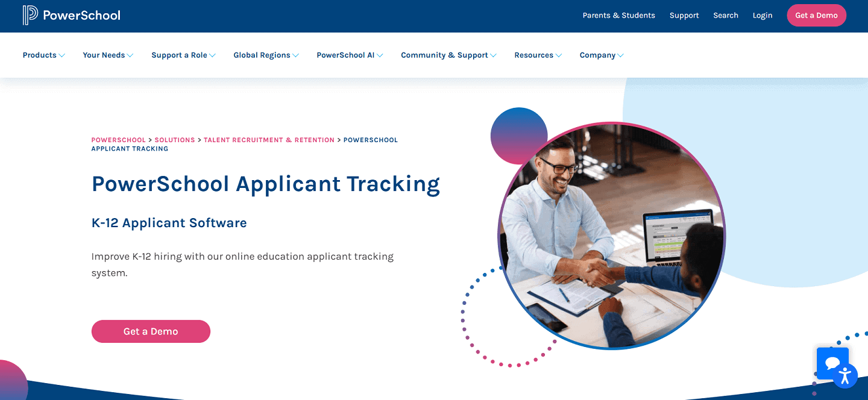Image resolution: width=868 pixels, height=400 pixels.
Task: Open the Support a Role menu
Action: click(x=184, y=55)
